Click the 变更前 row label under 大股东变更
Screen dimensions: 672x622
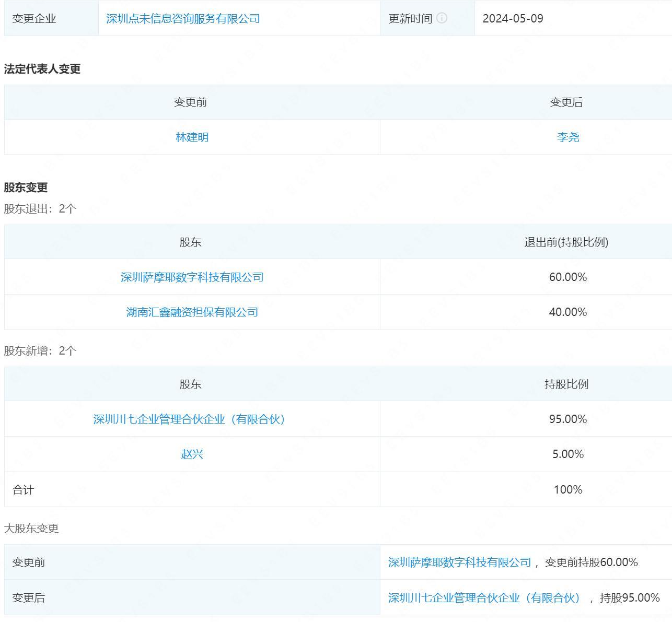29,562
